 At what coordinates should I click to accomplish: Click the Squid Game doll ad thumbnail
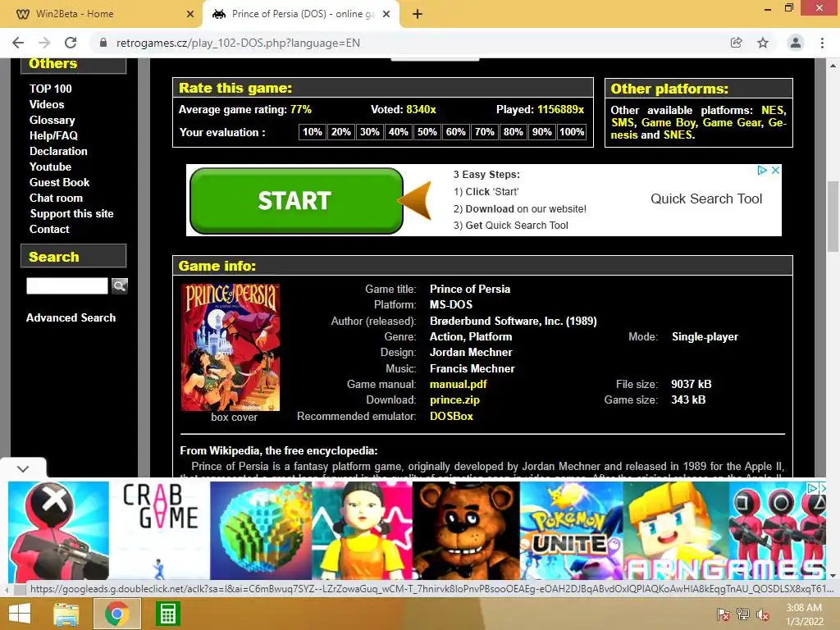click(x=362, y=531)
